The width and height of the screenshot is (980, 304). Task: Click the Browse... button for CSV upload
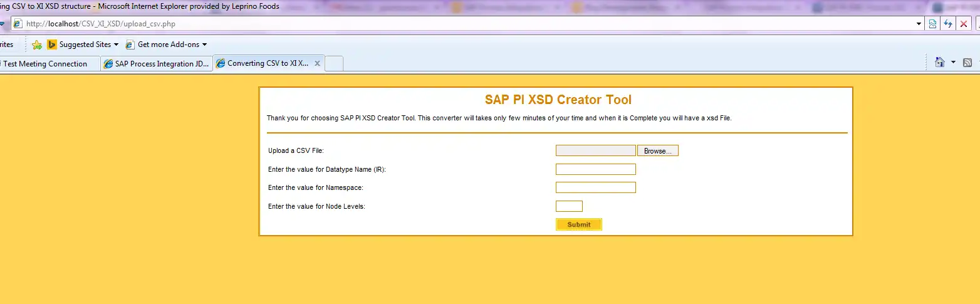[658, 151]
